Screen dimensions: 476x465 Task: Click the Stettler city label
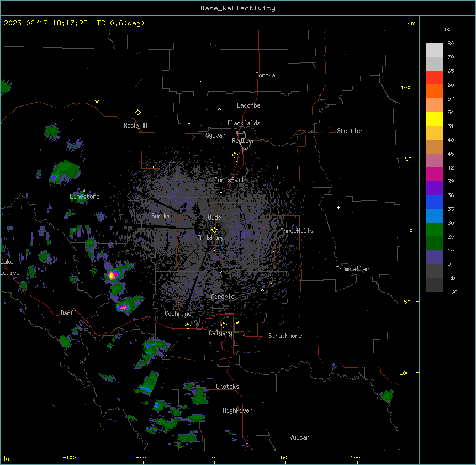pos(350,131)
